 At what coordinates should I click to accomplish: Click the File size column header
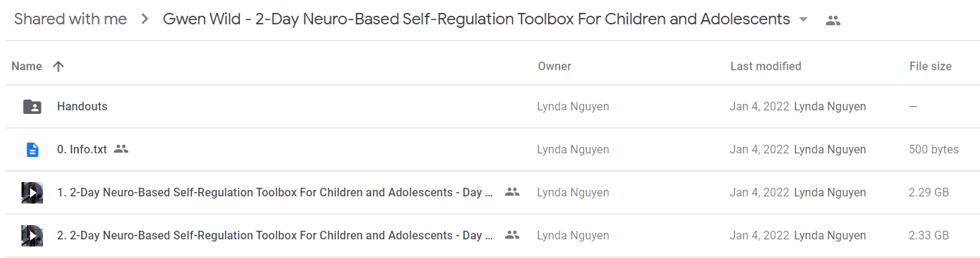(931, 66)
